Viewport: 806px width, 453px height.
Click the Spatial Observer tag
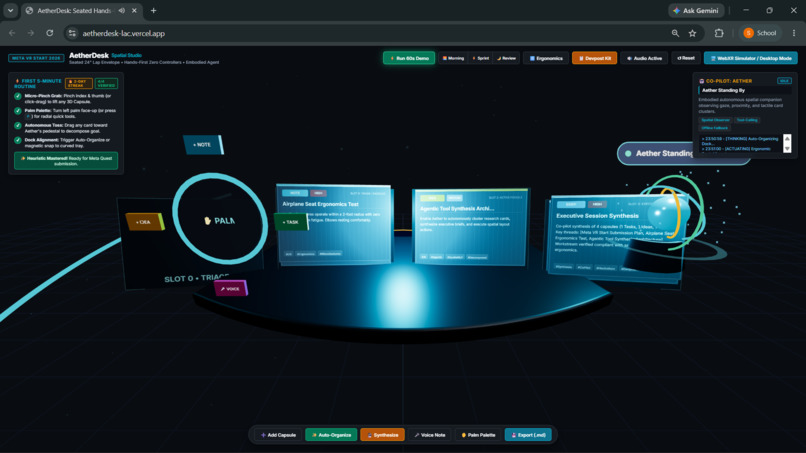click(x=715, y=120)
